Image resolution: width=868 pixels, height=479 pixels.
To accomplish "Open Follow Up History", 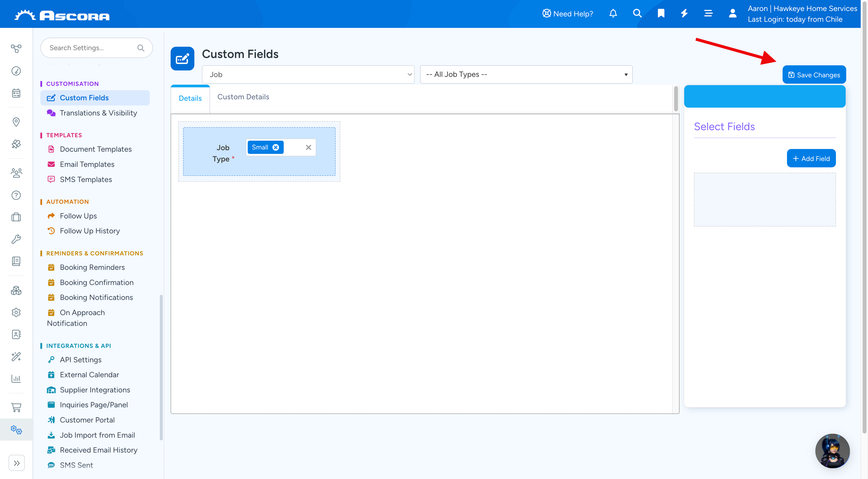I will click(x=83, y=231).
